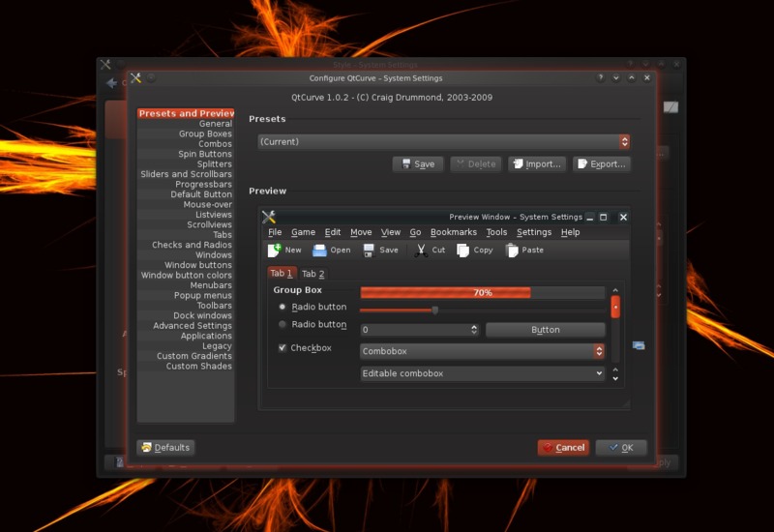The width and height of the screenshot is (774, 532).
Task: Select Advanced Settings category
Action: 186,326
